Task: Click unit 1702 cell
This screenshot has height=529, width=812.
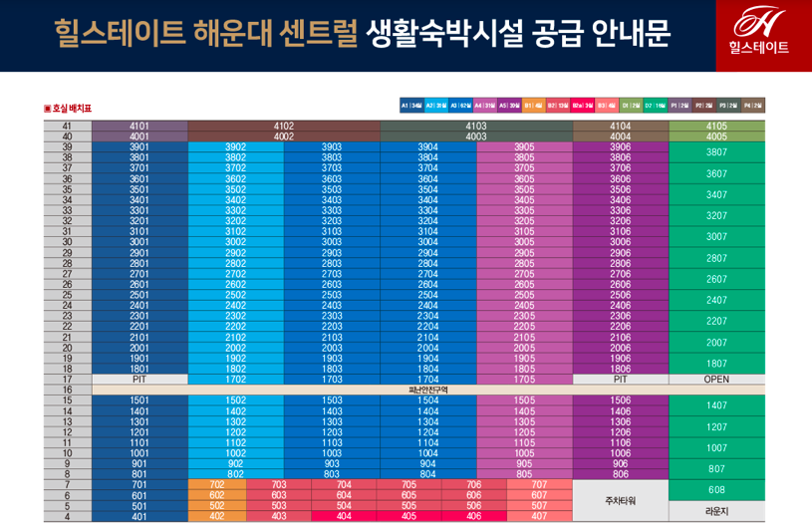Action: click(235, 380)
